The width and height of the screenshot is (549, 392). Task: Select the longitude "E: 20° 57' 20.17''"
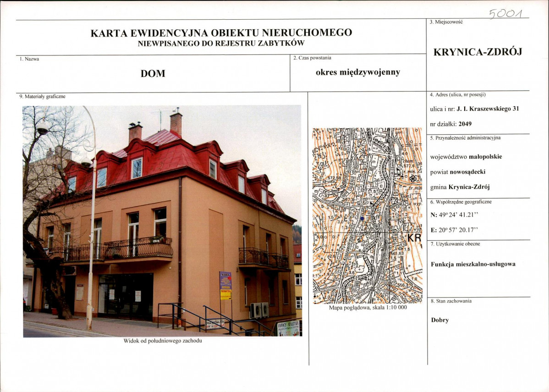[455, 230]
